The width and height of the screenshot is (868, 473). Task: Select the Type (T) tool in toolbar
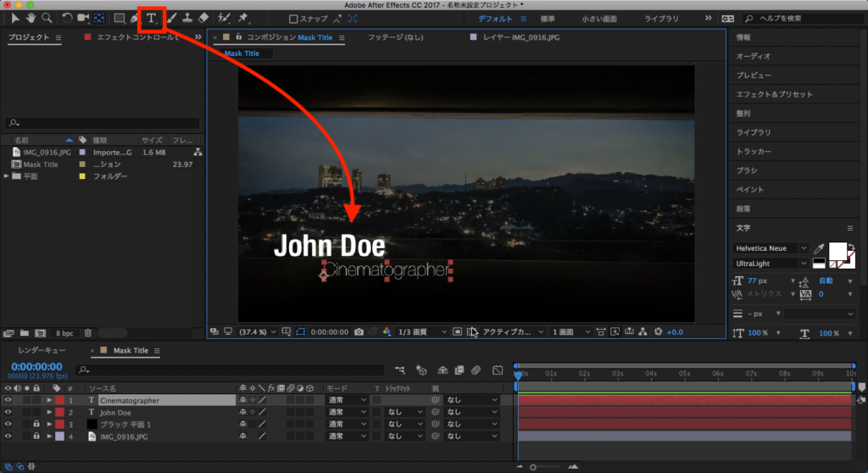pos(152,18)
